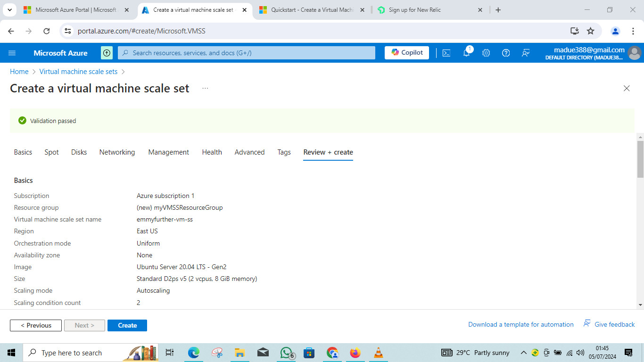Click the Microsoft Azure logo text

(x=60, y=53)
